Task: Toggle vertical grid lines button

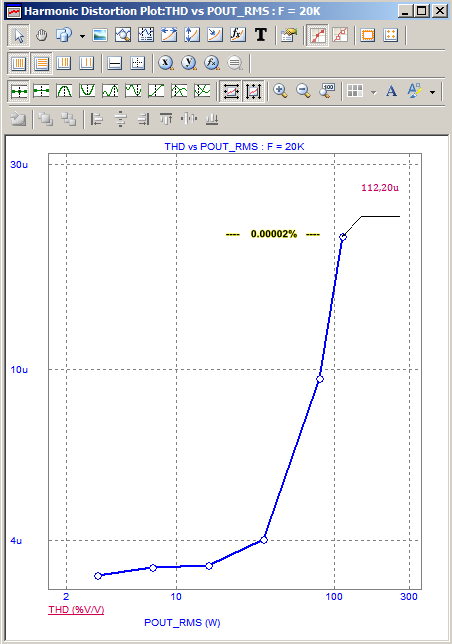Action: point(18,63)
